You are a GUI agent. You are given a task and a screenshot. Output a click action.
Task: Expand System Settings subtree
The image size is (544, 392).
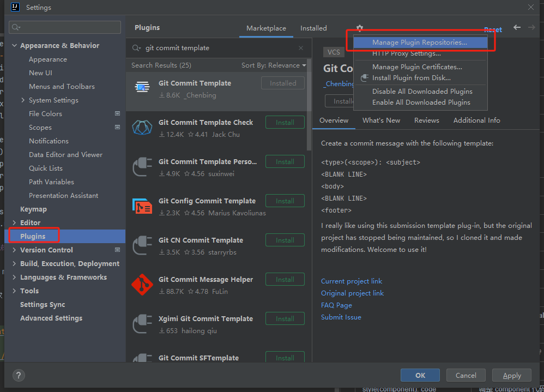pos(23,100)
